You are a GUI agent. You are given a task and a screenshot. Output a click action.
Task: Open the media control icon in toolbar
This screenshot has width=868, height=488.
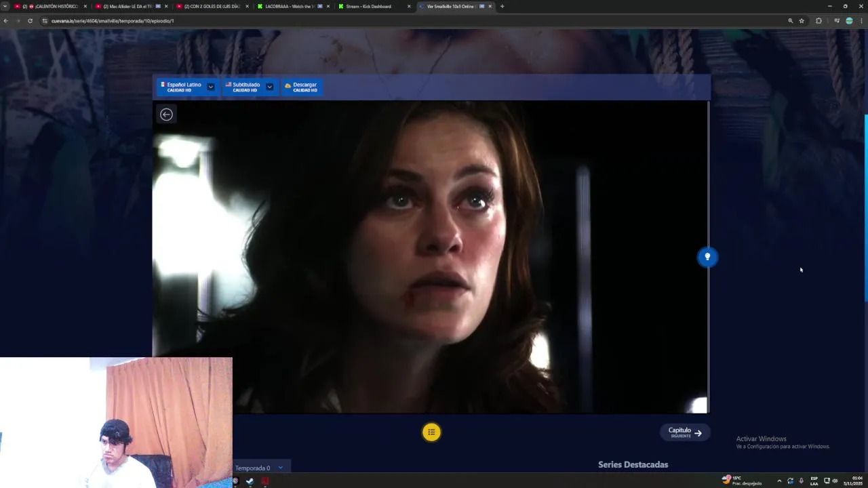click(837, 21)
